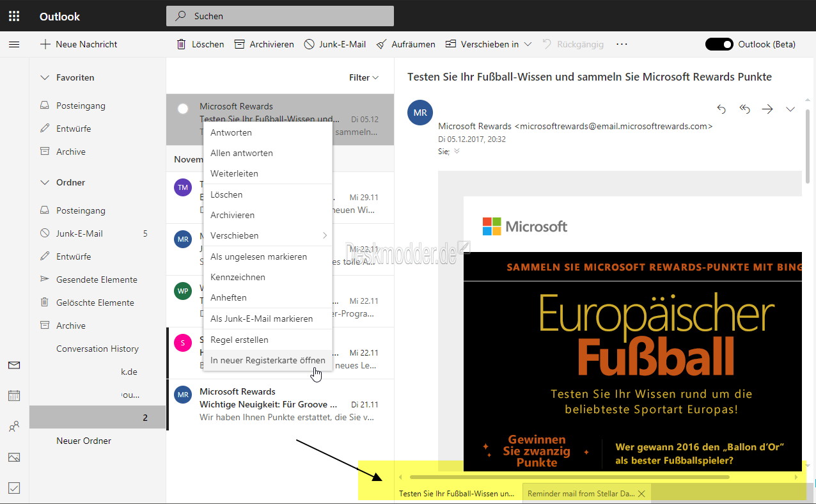Open Posteingang under Favoriten
This screenshot has width=816, height=504.
pos(97,106)
